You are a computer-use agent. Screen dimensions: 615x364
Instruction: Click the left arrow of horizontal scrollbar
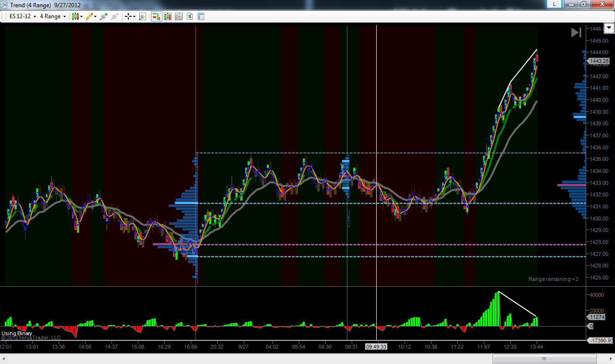tap(3, 359)
